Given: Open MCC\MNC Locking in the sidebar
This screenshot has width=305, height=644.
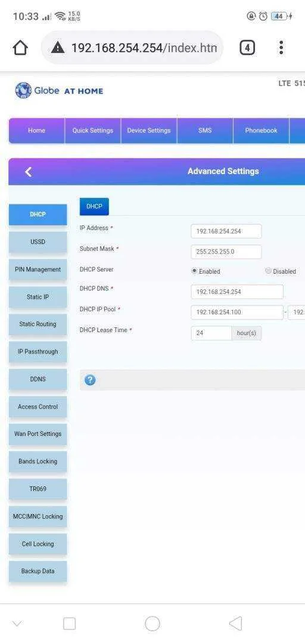Looking at the screenshot, I should click(x=38, y=516).
